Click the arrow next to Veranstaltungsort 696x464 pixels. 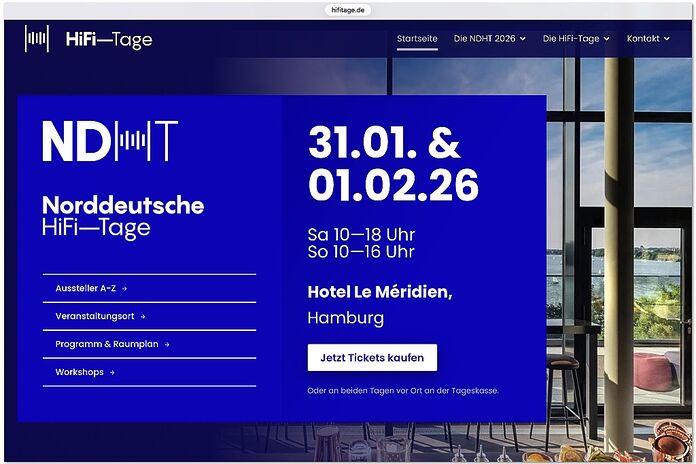pyautogui.click(x=142, y=317)
